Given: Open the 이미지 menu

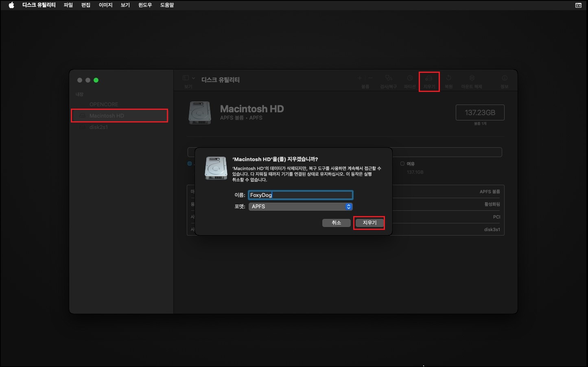Looking at the screenshot, I should click(x=105, y=5).
